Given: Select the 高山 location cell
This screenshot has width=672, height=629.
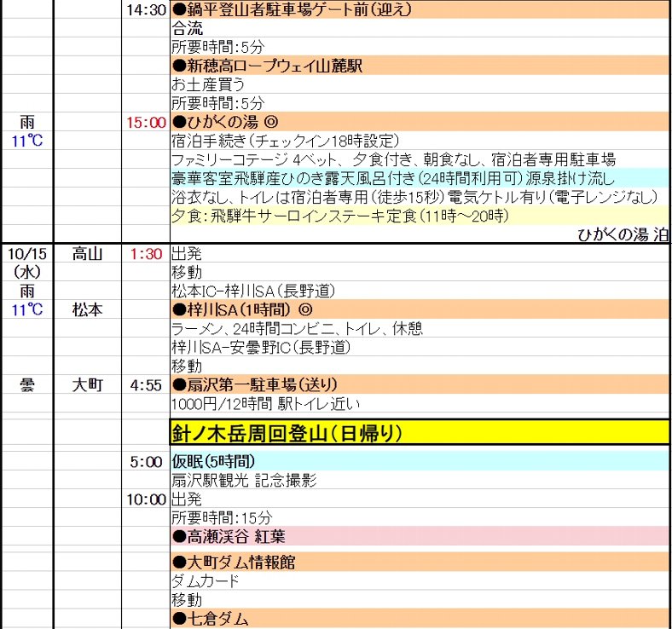Looking at the screenshot, I should coord(87,253).
